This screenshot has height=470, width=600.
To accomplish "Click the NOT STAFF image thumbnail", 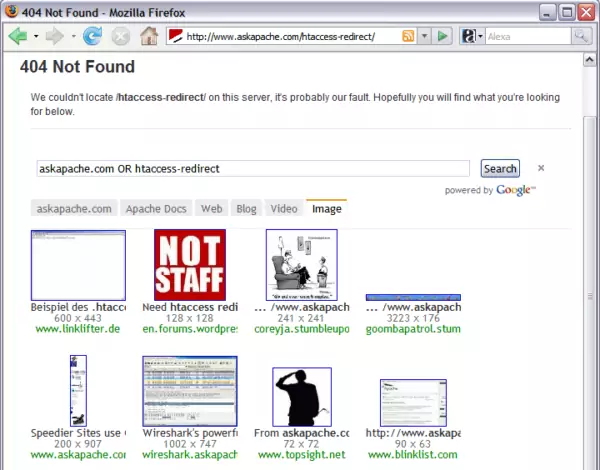I will pyautogui.click(x=190, y=264).
